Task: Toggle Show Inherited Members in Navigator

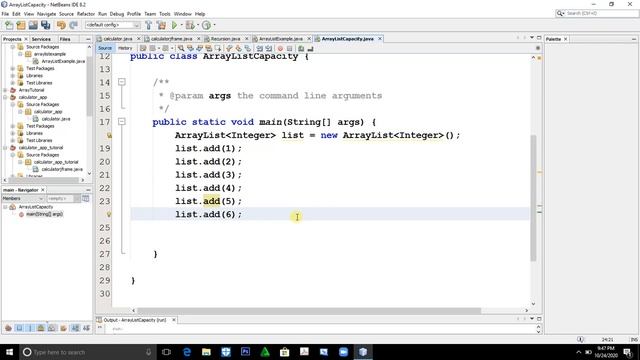Action: tap(8, 328)
